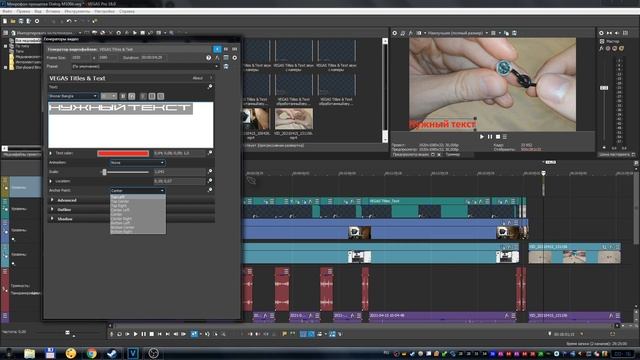
Task: Open preview window properties gear
Action: [395, 33]
